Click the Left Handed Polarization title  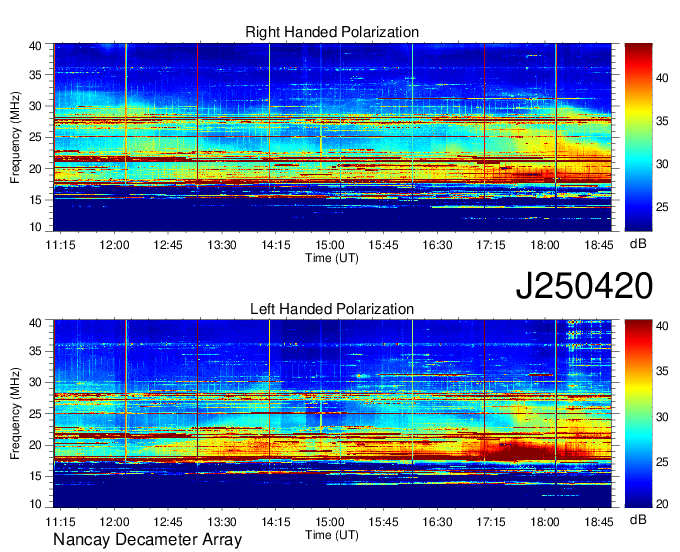tap(332, 309)
